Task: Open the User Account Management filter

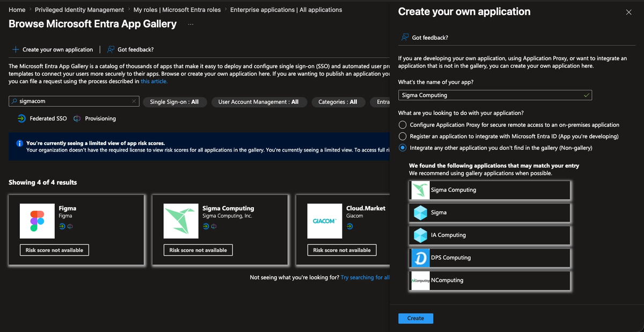Action: click(258, 102)
